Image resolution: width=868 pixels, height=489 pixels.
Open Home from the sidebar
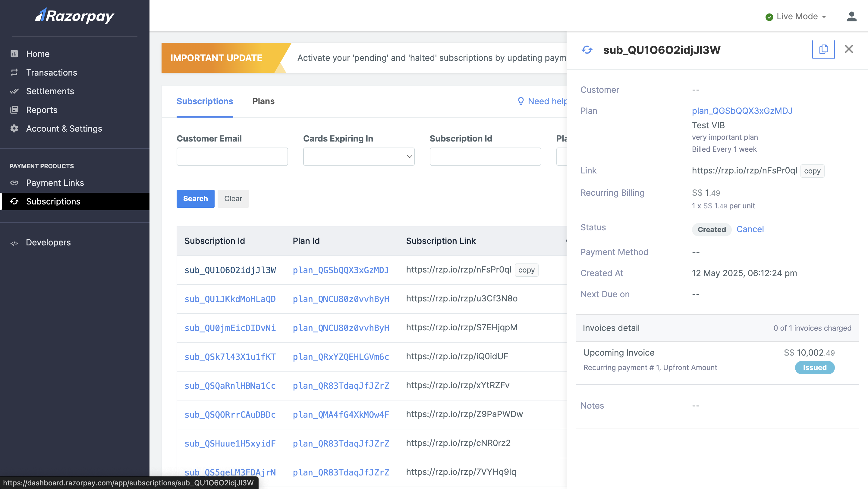pos(38,54)
